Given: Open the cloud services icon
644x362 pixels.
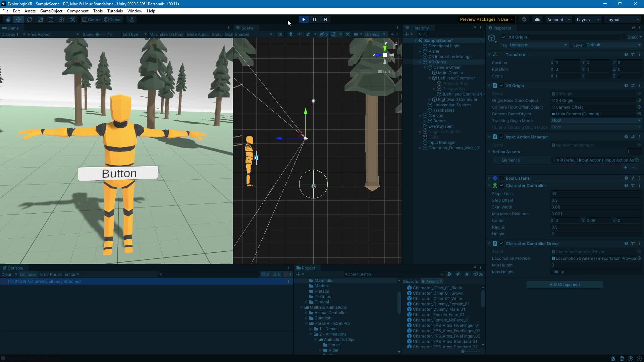Looking at the screenshot, I should (537, 19).
